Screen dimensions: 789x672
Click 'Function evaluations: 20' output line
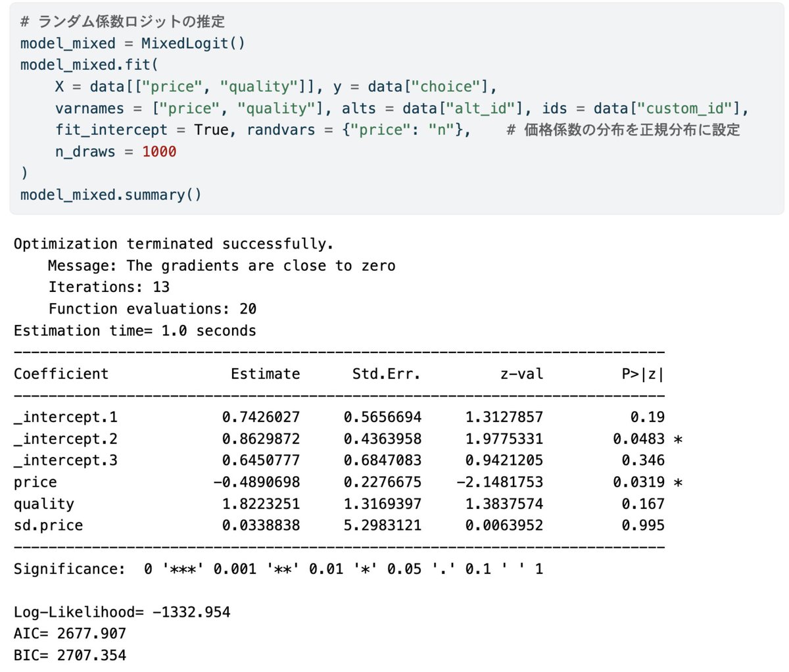(x=153, y=309)
